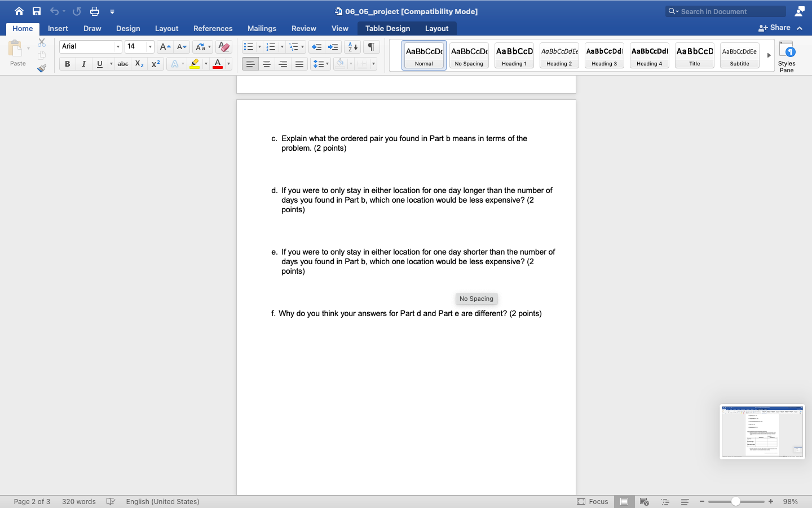Open the Draw tab
This screenshot has width=812, height=508.
coord(92,28)
